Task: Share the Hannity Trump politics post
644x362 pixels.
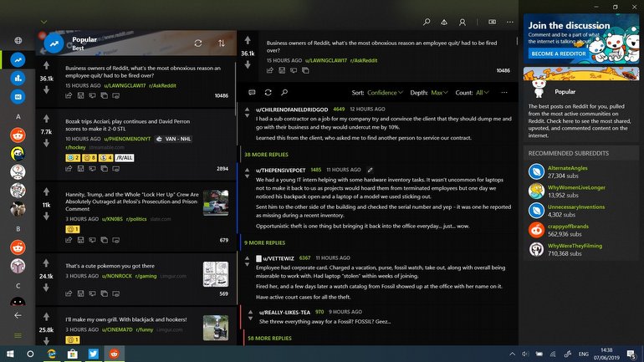Action: coord(69,240)
